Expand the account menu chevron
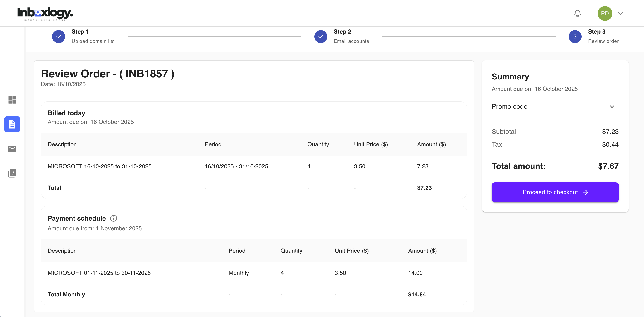 coord(620,14)
